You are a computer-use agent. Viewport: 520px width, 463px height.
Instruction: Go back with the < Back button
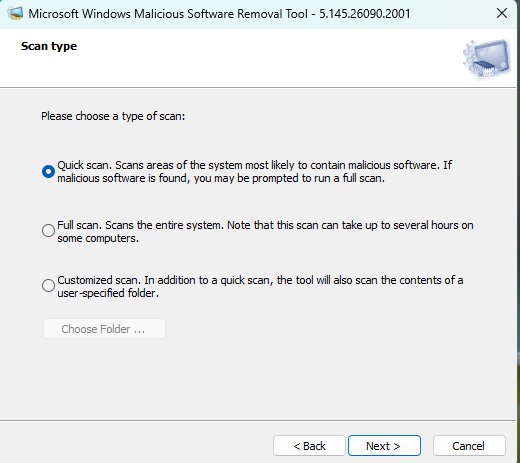click(x=309, y=446)
